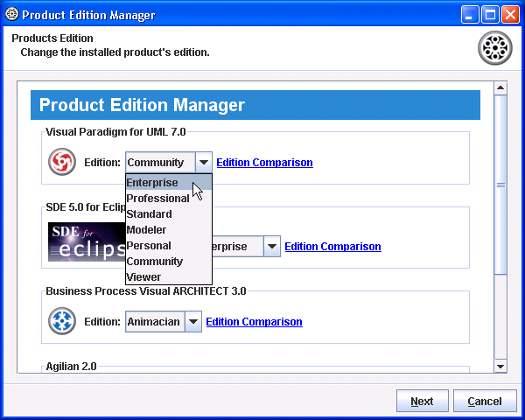Click the scrollbar up arrow
Screen dimensions: 525x420
(x=500, y=87)
